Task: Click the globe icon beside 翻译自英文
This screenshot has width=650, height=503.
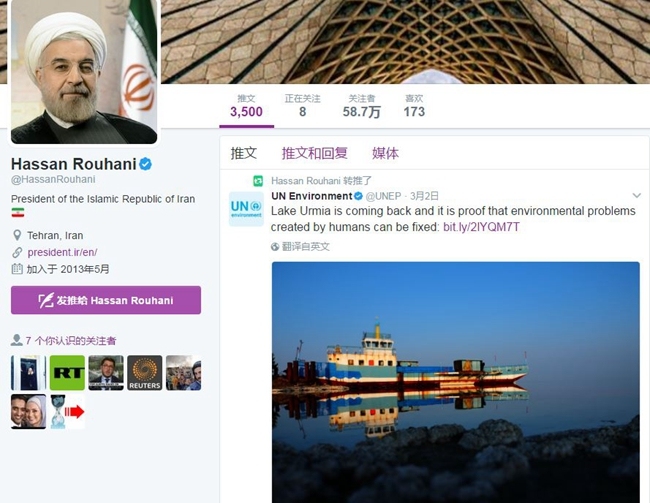Action: click(x=275, y=247)
